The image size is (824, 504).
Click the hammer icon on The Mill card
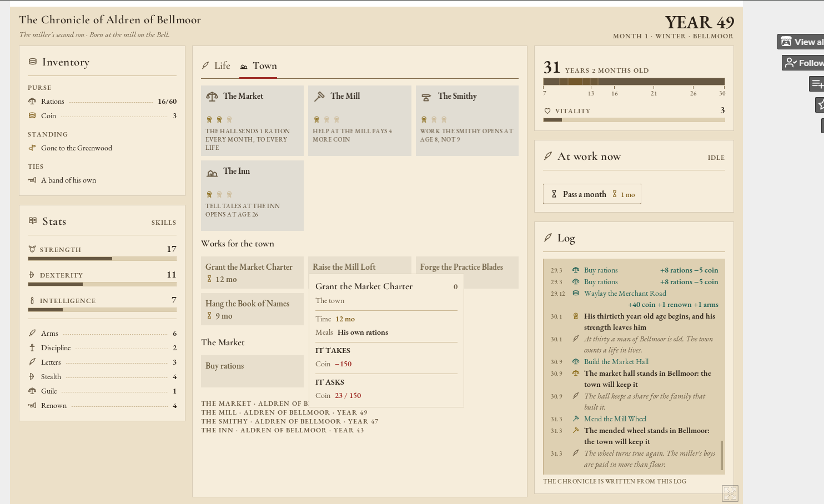pos(319,97)
